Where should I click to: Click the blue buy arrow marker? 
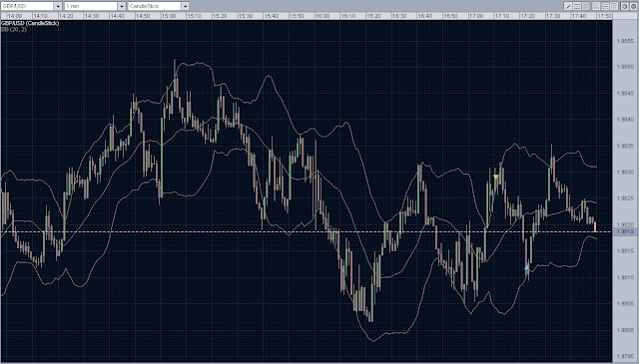[x=526, y=267]
